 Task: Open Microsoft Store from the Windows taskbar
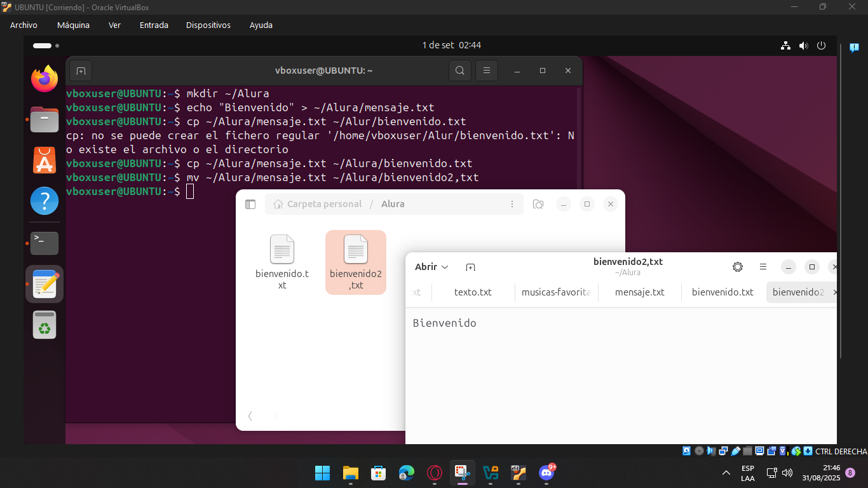[379, 473]
